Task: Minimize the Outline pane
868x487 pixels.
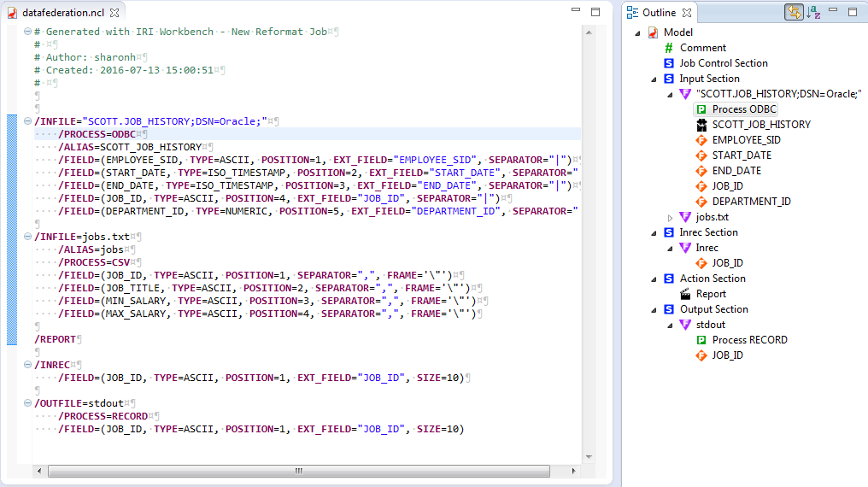Action: (x=833, y=10)
